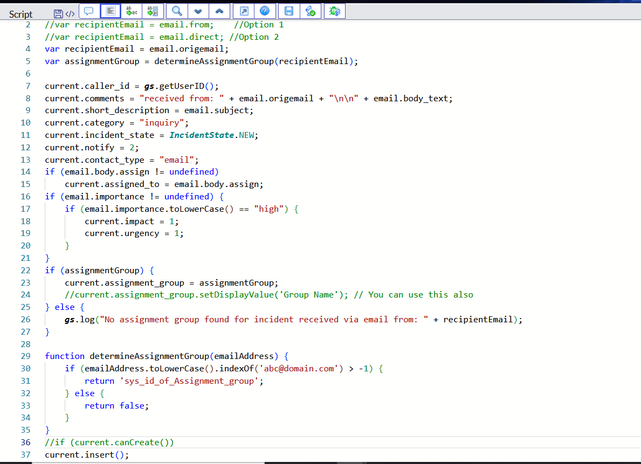Click the code brackets icon beside Script

click(x=70, y=14)
